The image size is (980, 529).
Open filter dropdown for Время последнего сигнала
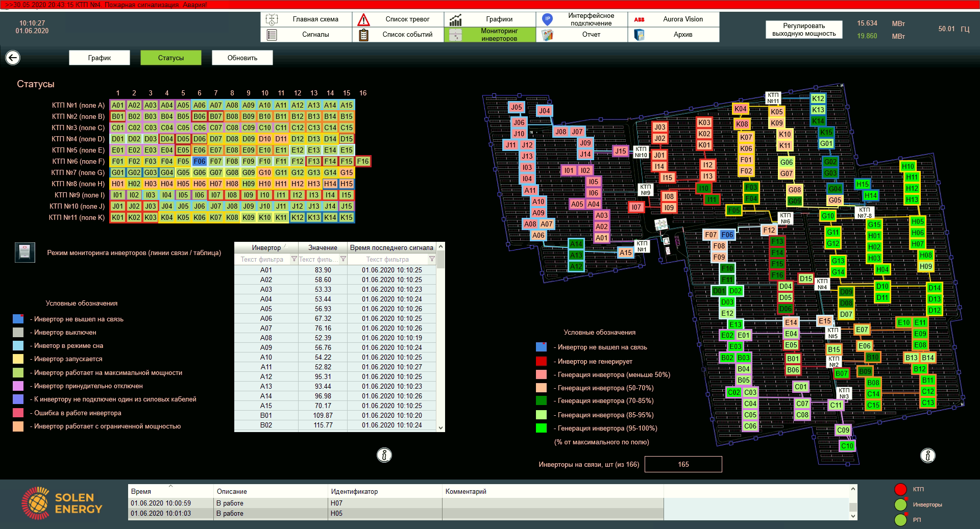(432, 259)
